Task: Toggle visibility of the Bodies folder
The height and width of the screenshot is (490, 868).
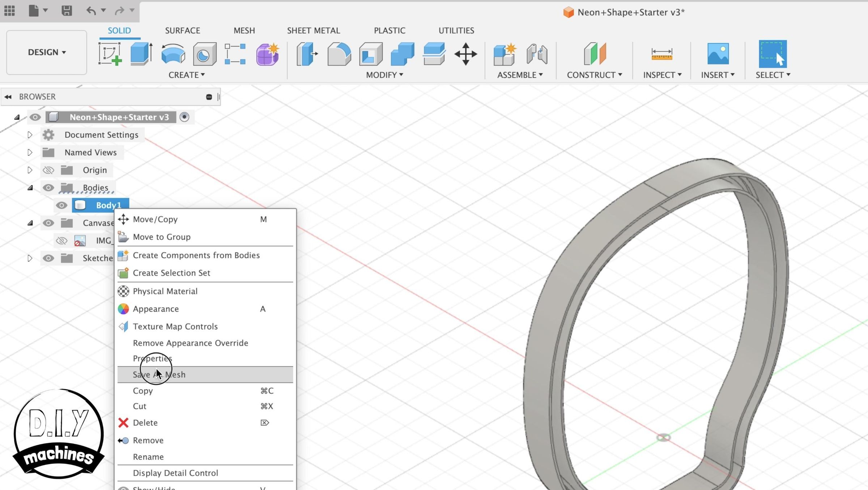Action: [x=48, y=188]
